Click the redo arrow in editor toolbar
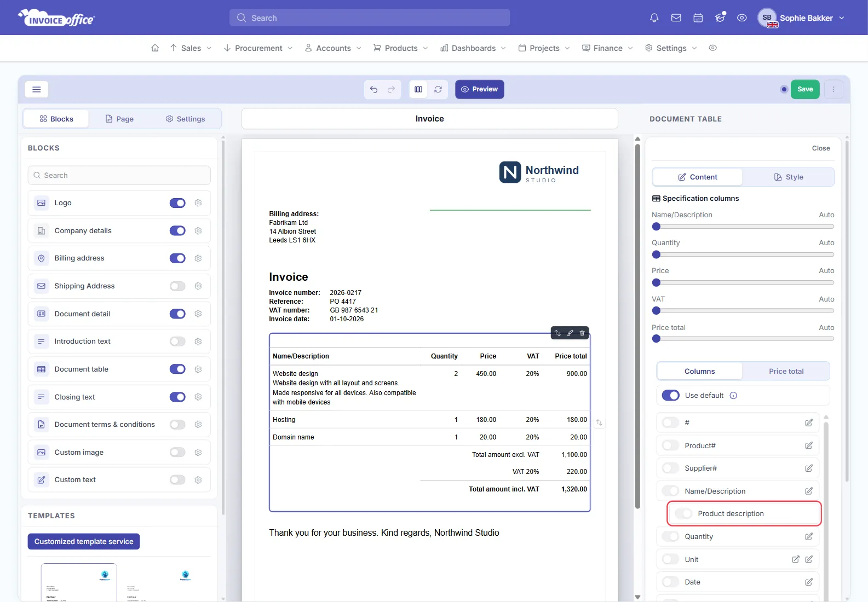The image size is (868, 602). [391, 89]
